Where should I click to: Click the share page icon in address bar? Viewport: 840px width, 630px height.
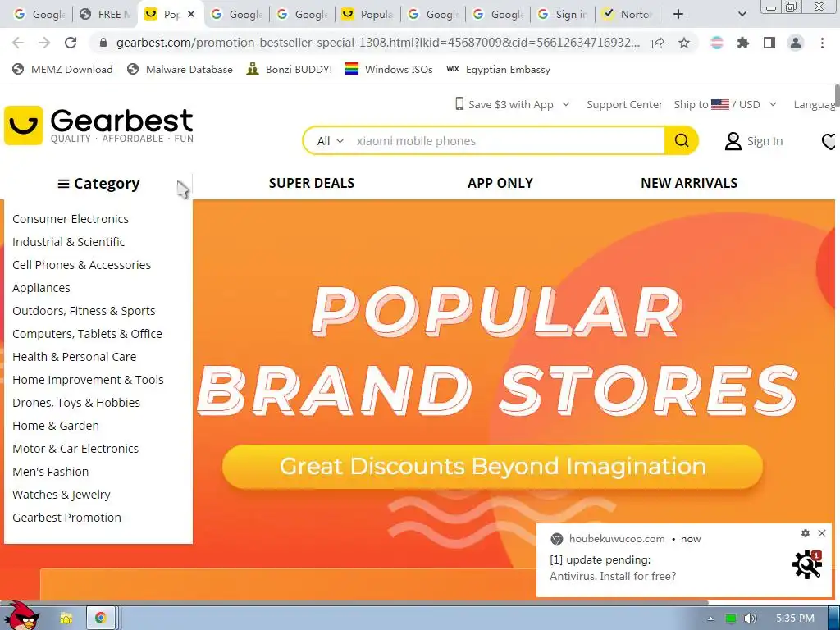tap(658, 43)
